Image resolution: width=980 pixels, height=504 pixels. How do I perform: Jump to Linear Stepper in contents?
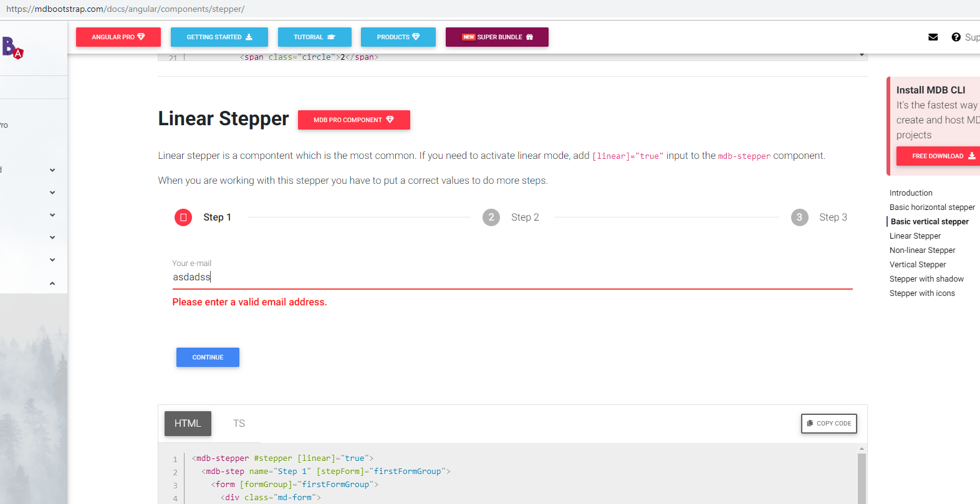[915, 236]
